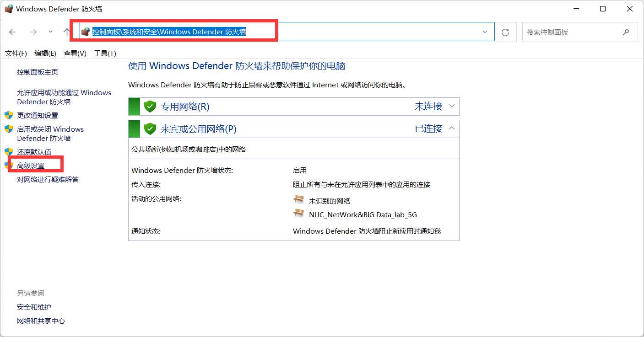
Task: Expand the 专用网络(R) section chevron
Action: pyautogui.click(x=452, y=106)
